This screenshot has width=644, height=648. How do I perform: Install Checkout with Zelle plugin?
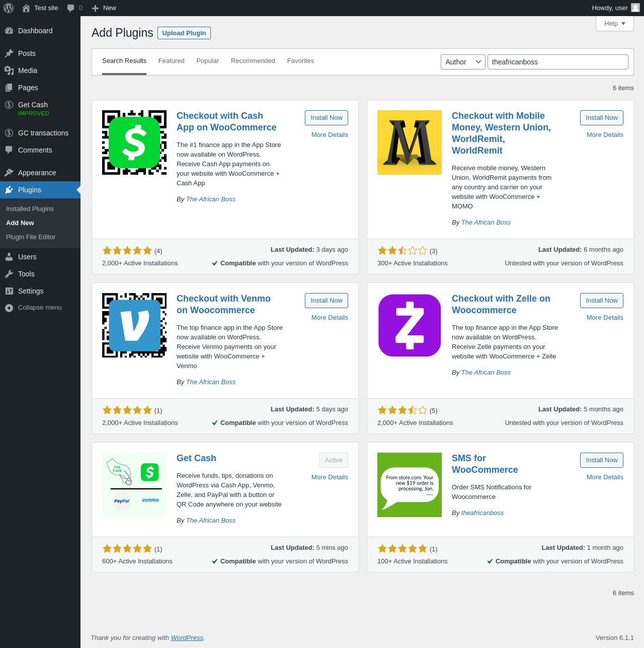pos(602,301)
